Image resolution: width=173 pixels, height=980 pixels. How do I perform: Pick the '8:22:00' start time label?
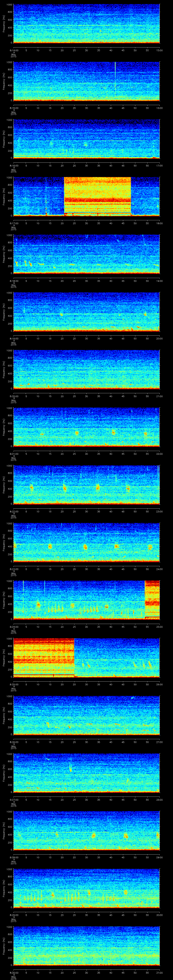point(14,511)
